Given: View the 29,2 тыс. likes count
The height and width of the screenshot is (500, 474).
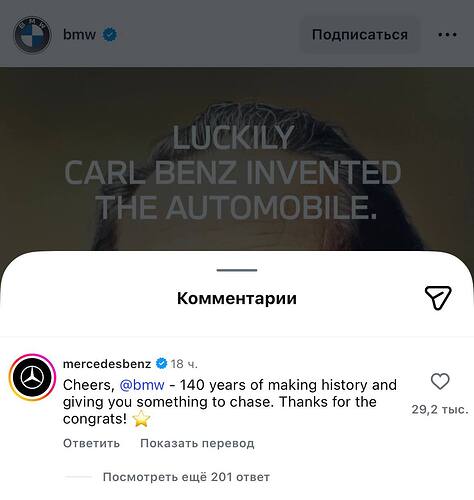Looking at the screenshot, I should [x=440, y=409].
